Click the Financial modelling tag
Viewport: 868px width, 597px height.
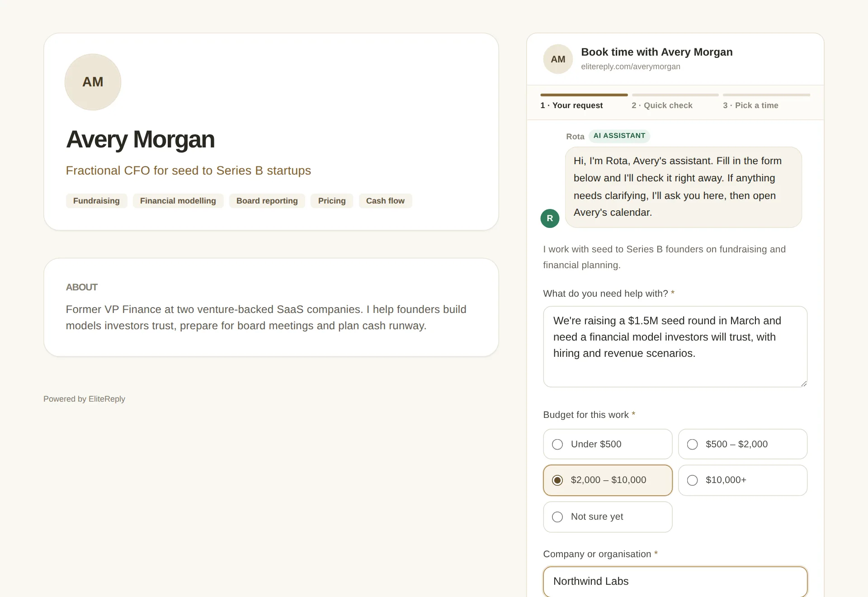[178, 201]
